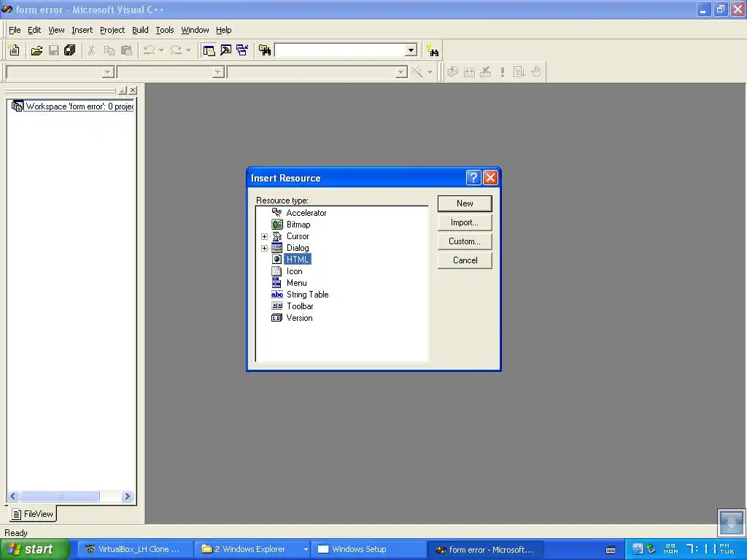Click the green safely-remove-hardware tray icon
The height and width of the screenshot is (560, 747).
651,549
